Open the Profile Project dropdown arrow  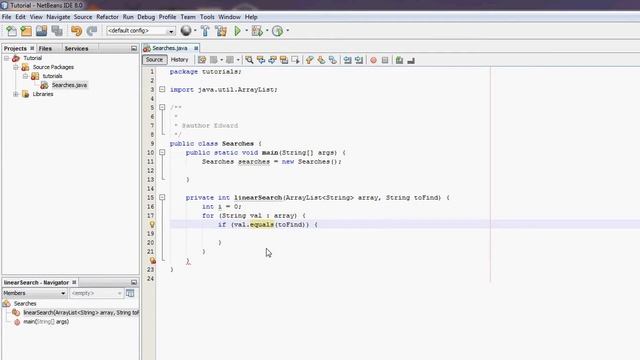pyautogui.click(x=287, y=31)
